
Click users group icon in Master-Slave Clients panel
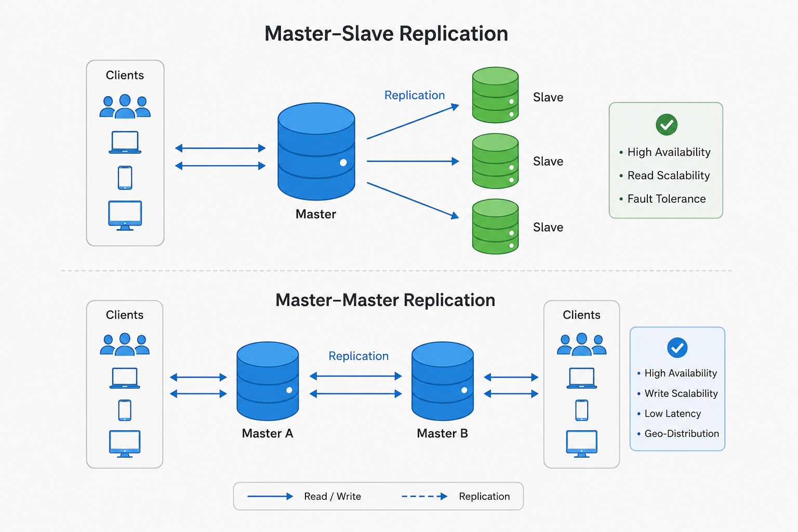tap(125, 106)
